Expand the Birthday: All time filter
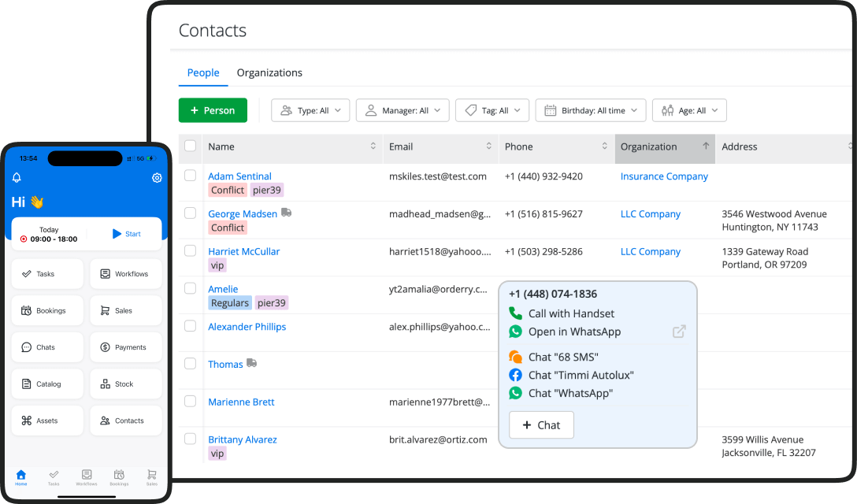The width and height of the screenshot is (857, 504). tap(591, 111)
